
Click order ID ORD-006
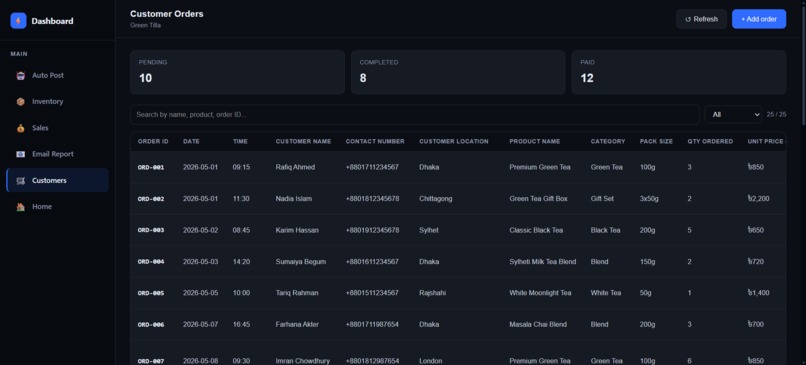(151, 324)
